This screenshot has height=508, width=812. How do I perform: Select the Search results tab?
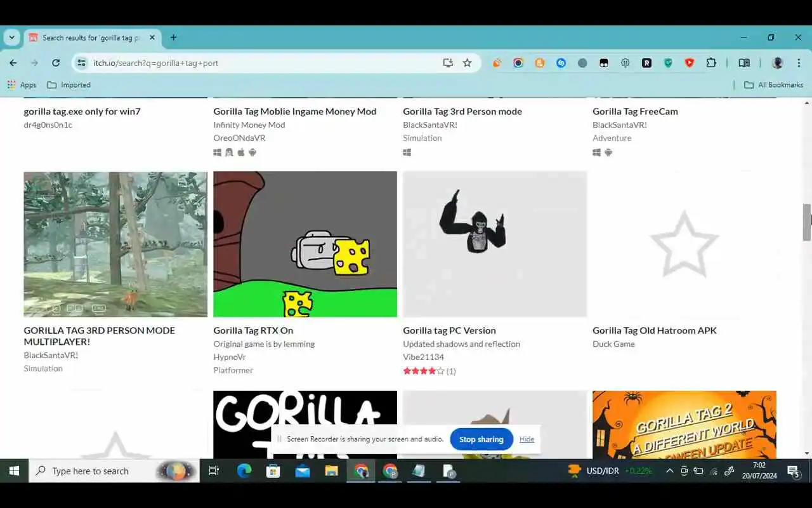pos(92,37)
